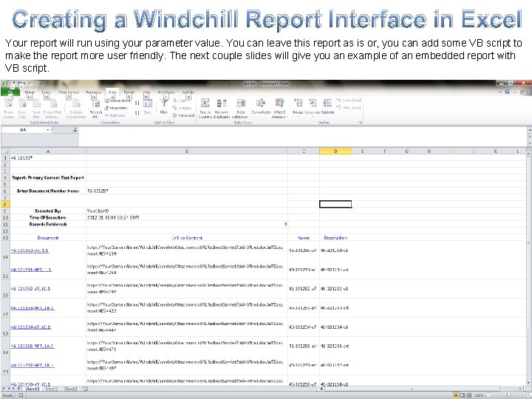Select the Executed By label cell
Image resolution: width=532 pixels, height=399 pixels.
48,211
